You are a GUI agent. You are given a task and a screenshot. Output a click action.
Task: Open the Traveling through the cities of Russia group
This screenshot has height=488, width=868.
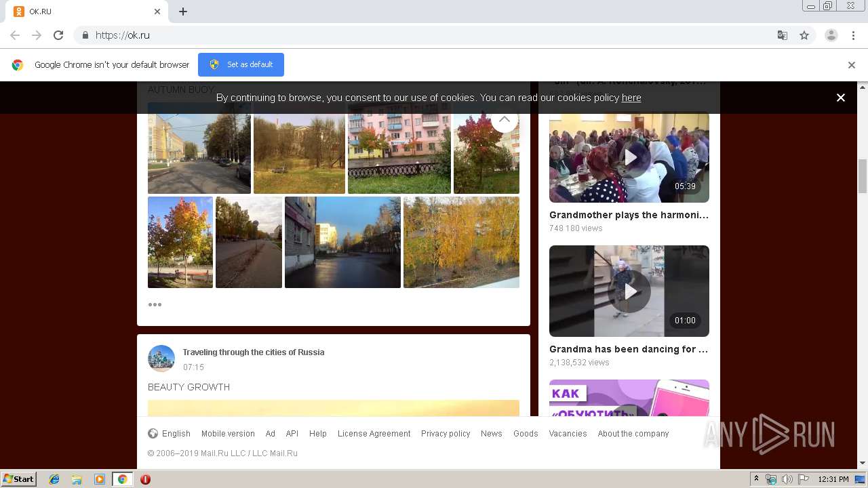(254, 352)
